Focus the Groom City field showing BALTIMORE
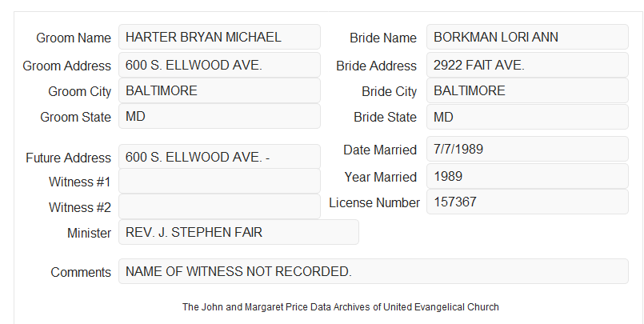The image size is (644, 324). pyautogui.click(x=219, y=90)
